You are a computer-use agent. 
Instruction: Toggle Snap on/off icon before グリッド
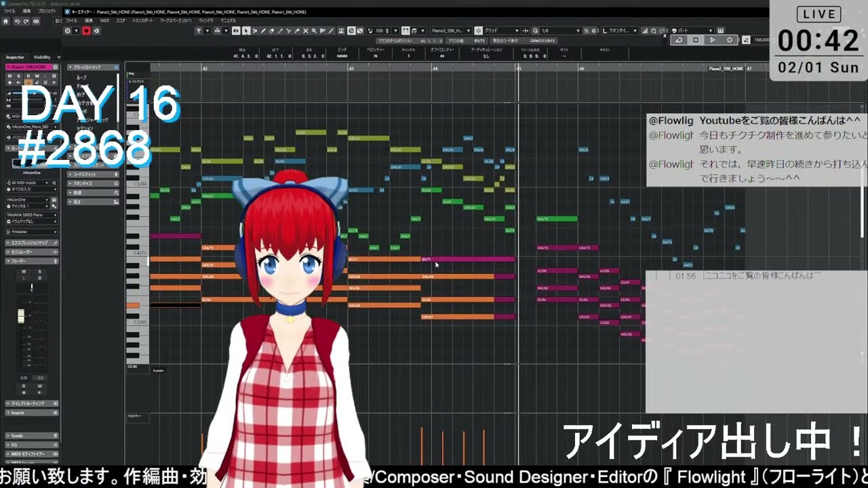point(478,30)
